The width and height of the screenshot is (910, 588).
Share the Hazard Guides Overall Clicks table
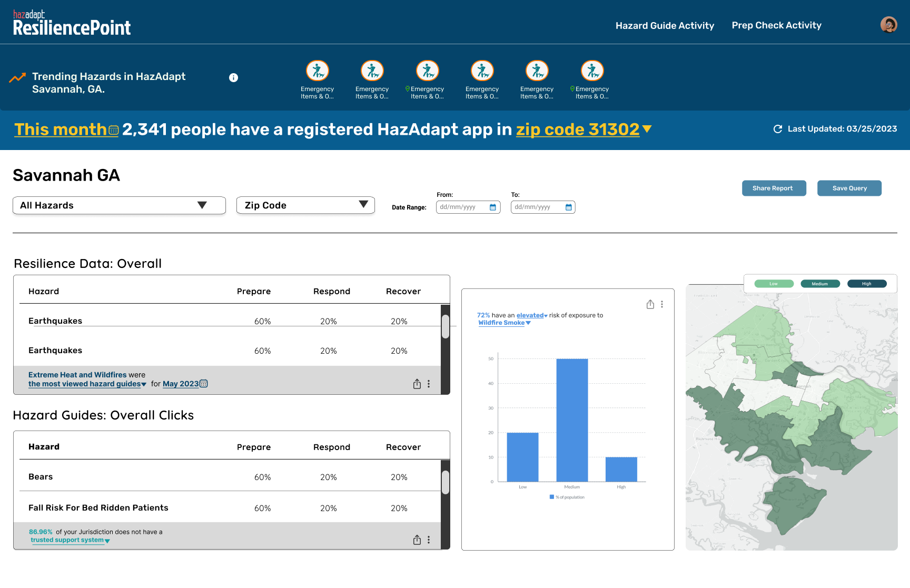(417, 540)
